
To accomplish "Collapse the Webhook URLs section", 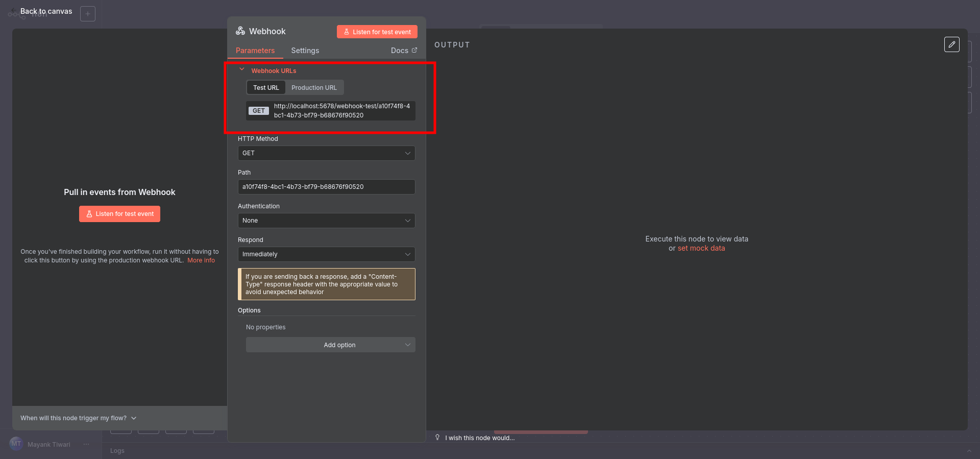I will [242, 70].
